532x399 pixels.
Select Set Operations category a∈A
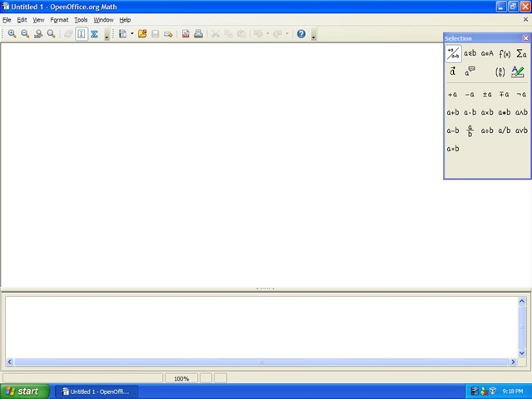pos(487,53)
